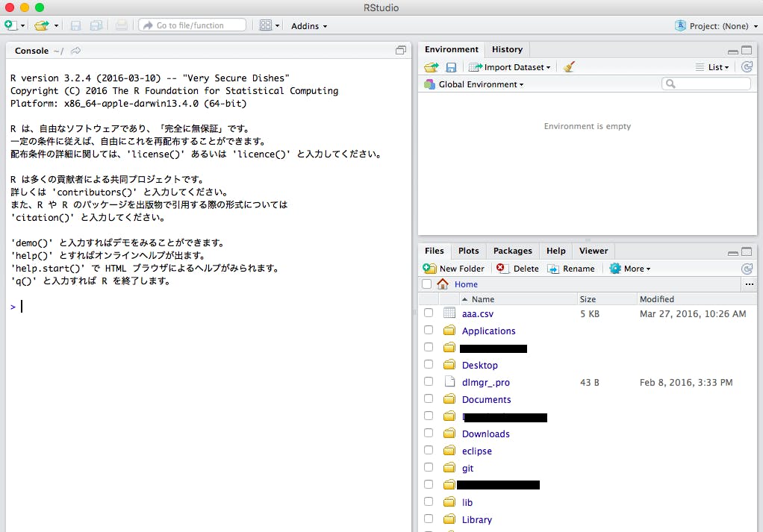
Task: Check the checkbox next to aaa.csv
Action: [428, 313]
